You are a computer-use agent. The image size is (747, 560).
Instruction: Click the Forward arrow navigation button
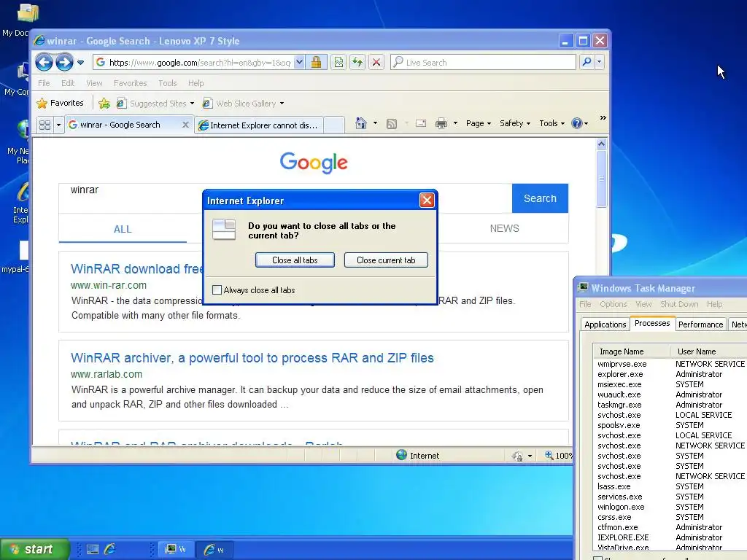[64, 63]
